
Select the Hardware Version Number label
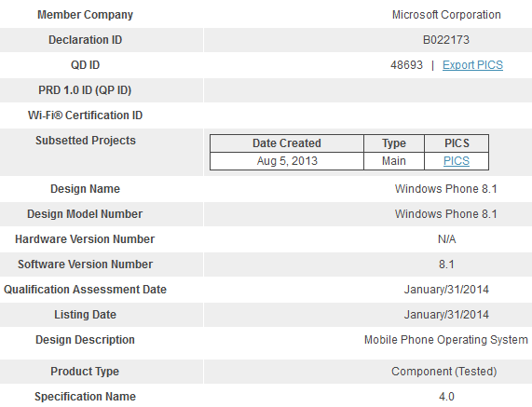[x=85, y=239]
